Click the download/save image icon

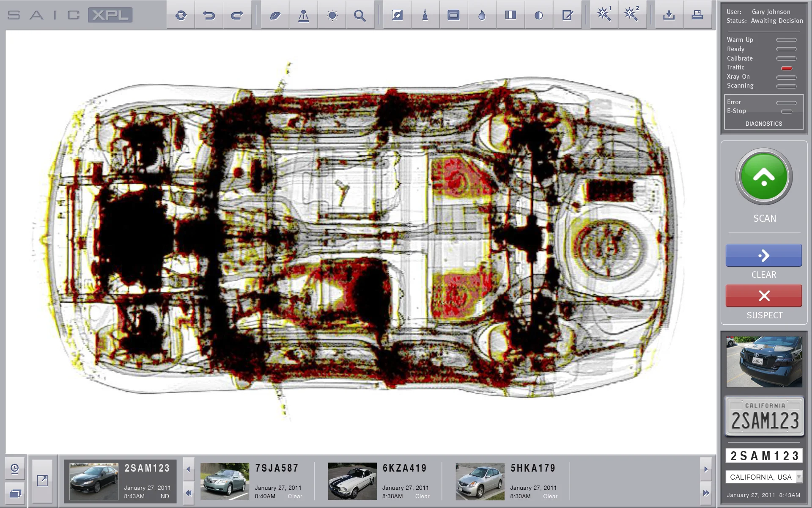point(669,16)
